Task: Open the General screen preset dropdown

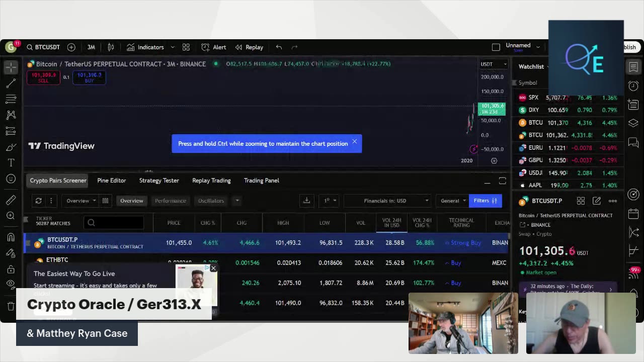Action: [452, 201]
